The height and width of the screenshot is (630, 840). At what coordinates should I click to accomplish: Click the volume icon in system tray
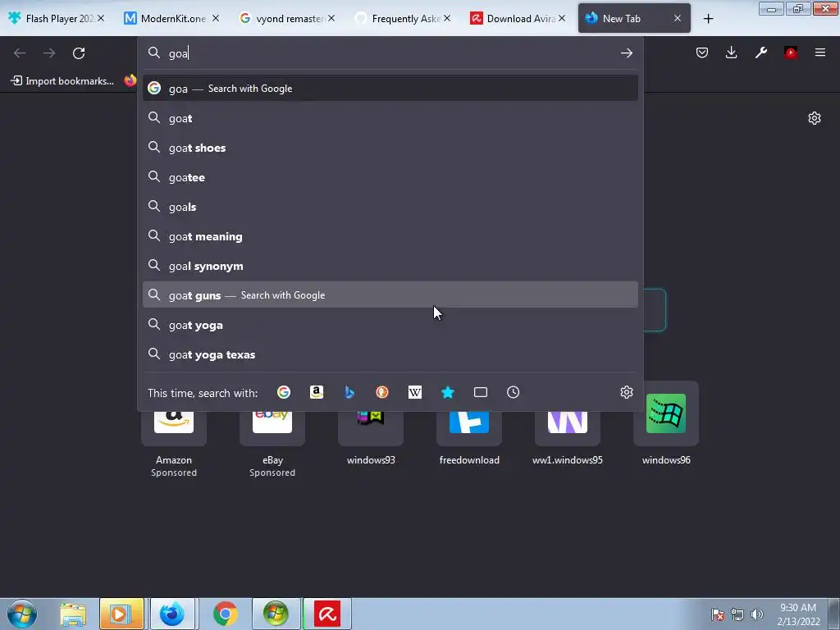(756, 614)
